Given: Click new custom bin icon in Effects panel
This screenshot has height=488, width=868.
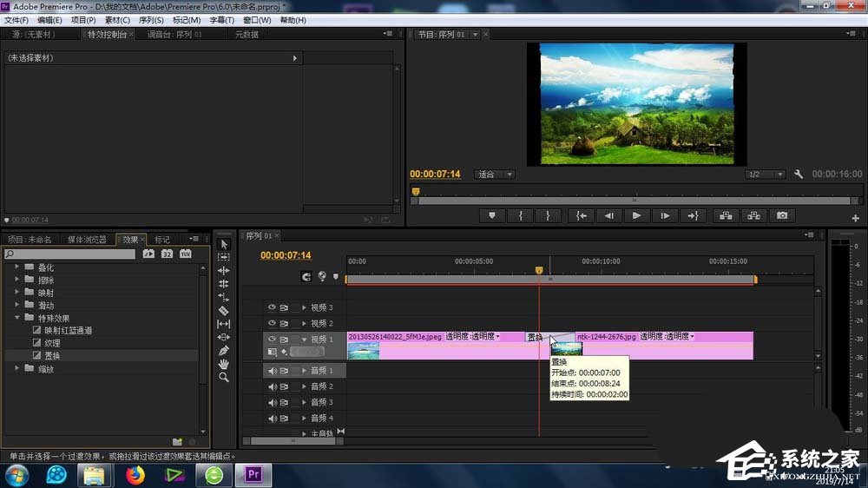Looking at the screenshot, I should [x=177, y=441].
